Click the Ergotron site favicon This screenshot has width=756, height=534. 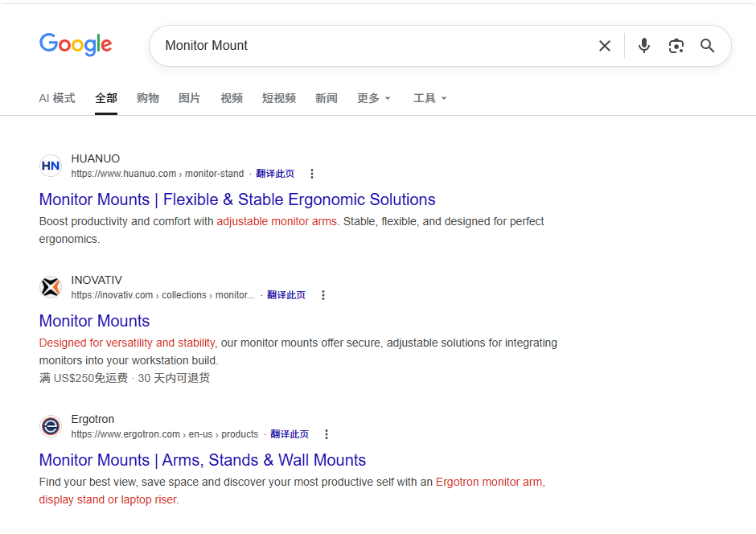coord(51,426)
